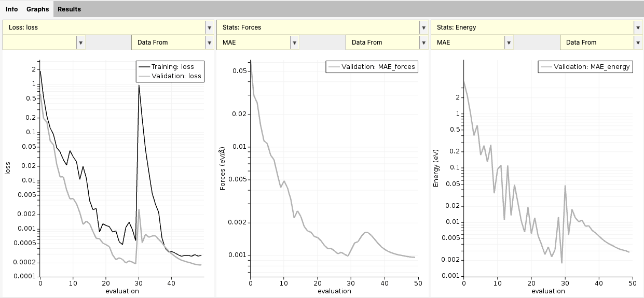This screenshot has width=644, height=298.
Task: Open the MAE dropdown under 'Stats: Forces'
Action: point(258,42)
